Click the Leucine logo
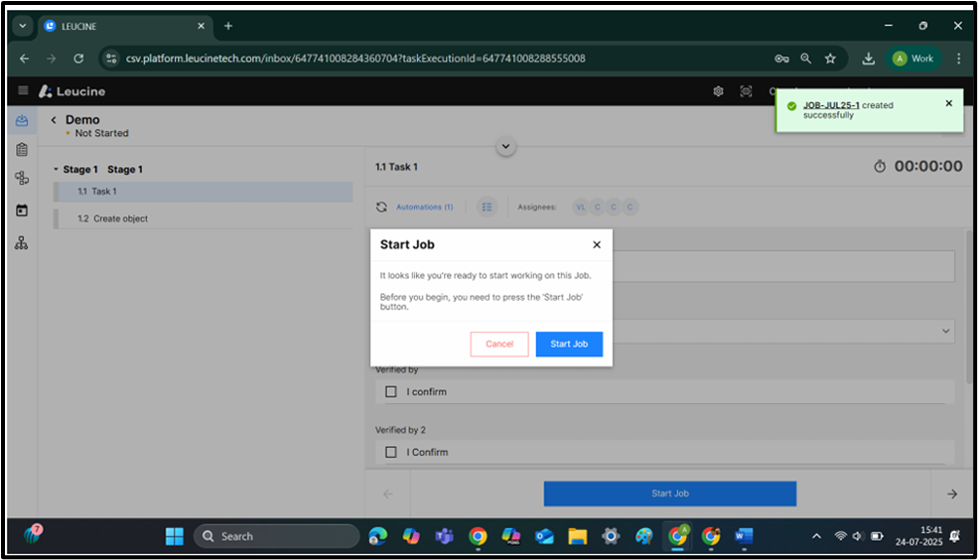 pyautogui.click(x=71, y=91)
